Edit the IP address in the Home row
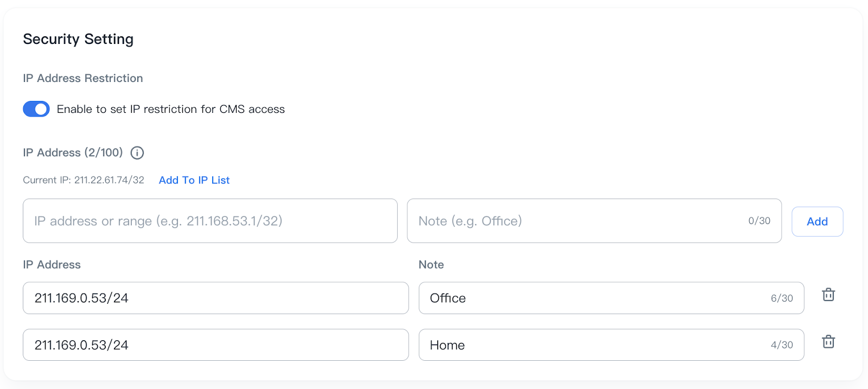Screen dimensions: 868x389 coord(215,345)
